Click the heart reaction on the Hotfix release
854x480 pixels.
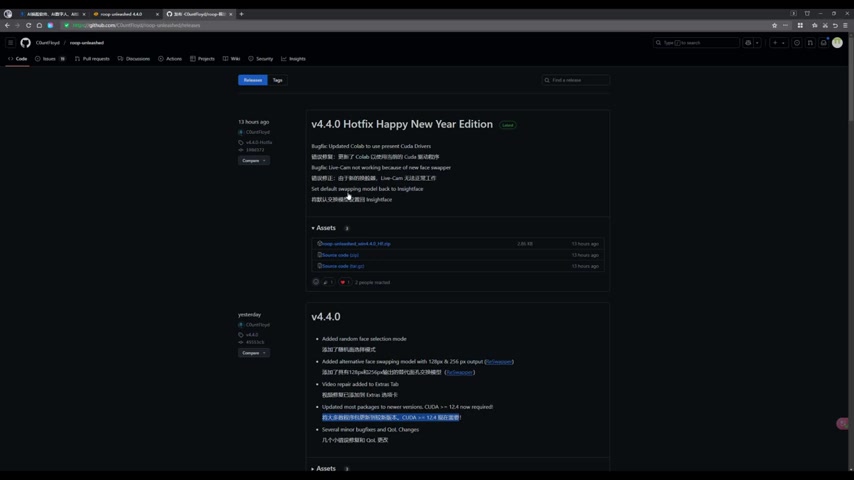[x=344, y=282]
